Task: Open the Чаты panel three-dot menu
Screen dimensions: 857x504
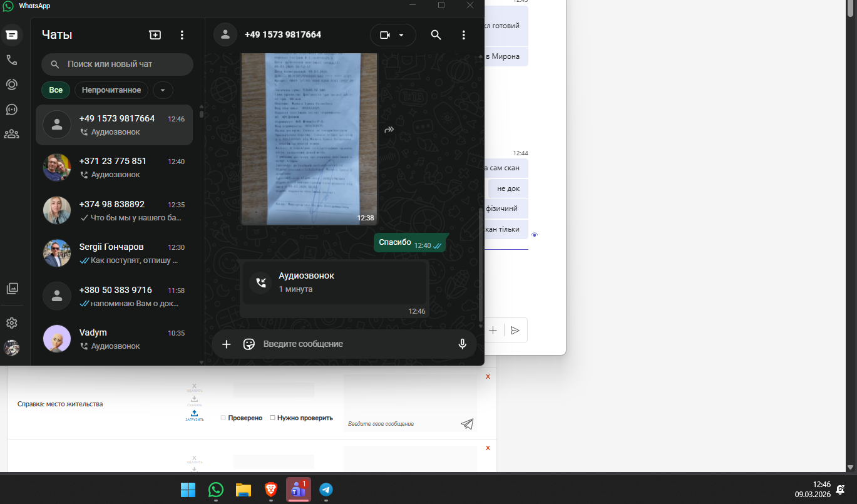Action: point(182,35)
